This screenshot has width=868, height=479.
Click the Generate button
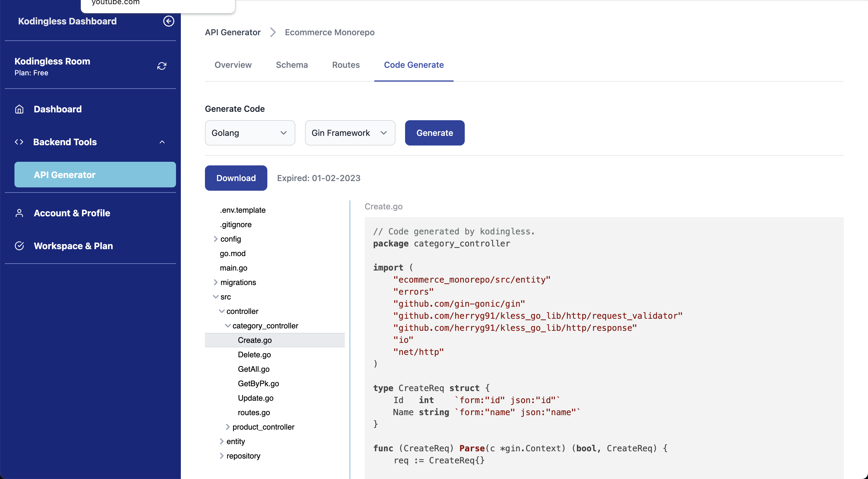pos(435,133)
